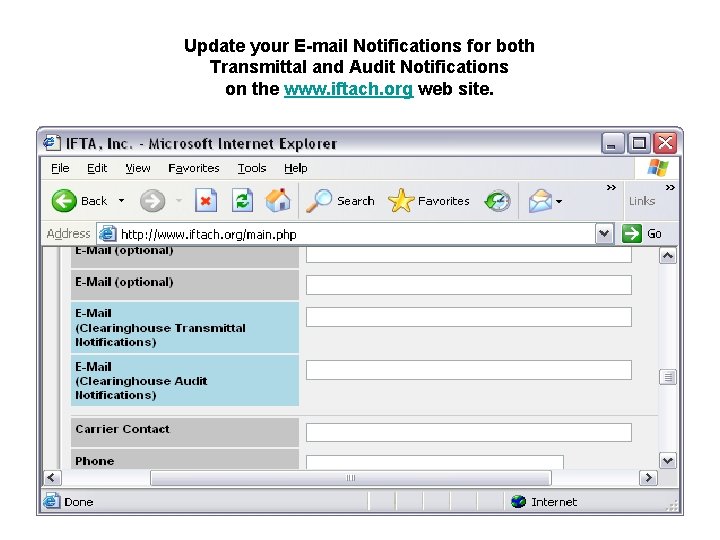Click the Mail envelope icon
The height and width of the screenshot is (540, 720).
pyautogui.click(x=540, y=201)
